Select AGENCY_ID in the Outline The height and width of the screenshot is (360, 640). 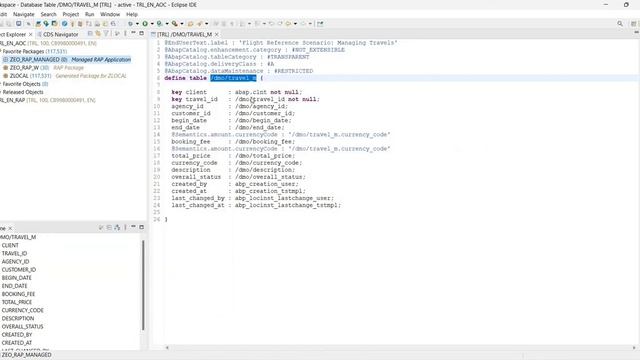click(15, 262)
